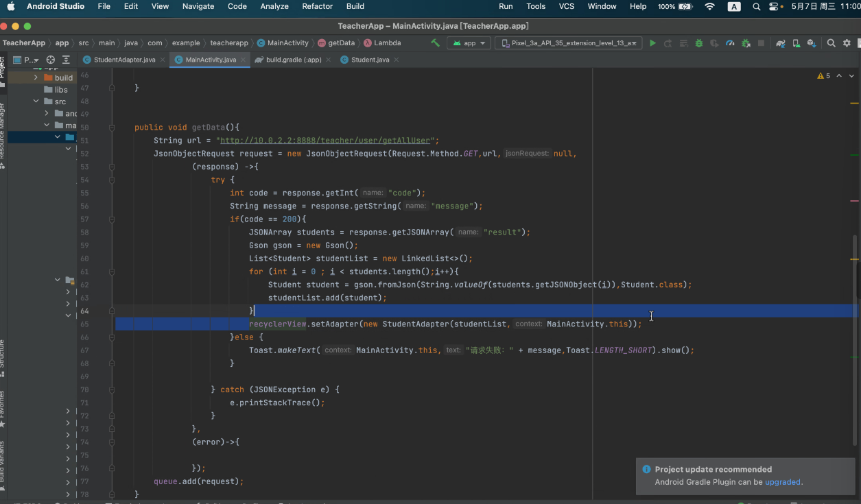Click line number 58 in the gutter
Screen dimensions: 861x504
point(84,232)
